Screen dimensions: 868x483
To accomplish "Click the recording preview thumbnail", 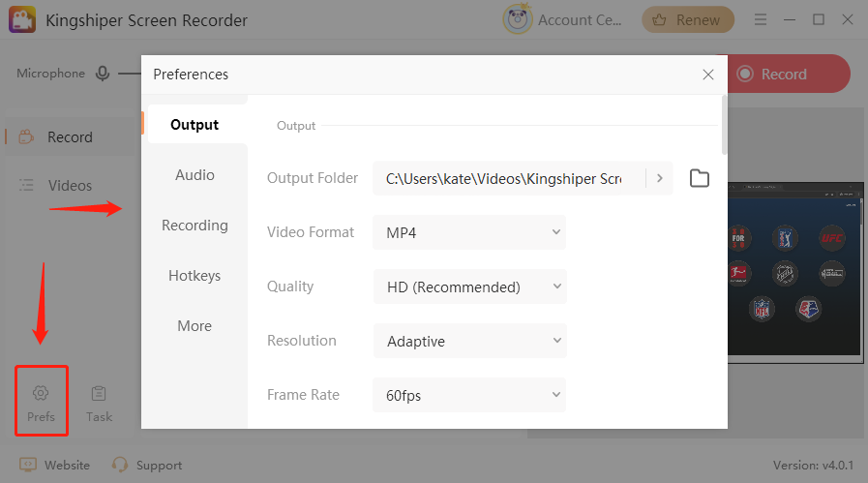I will [x=794, y=273].
